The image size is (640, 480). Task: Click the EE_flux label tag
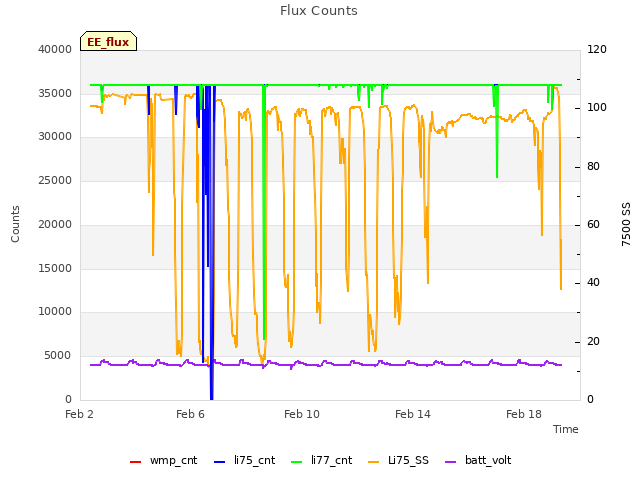[108, 41]
